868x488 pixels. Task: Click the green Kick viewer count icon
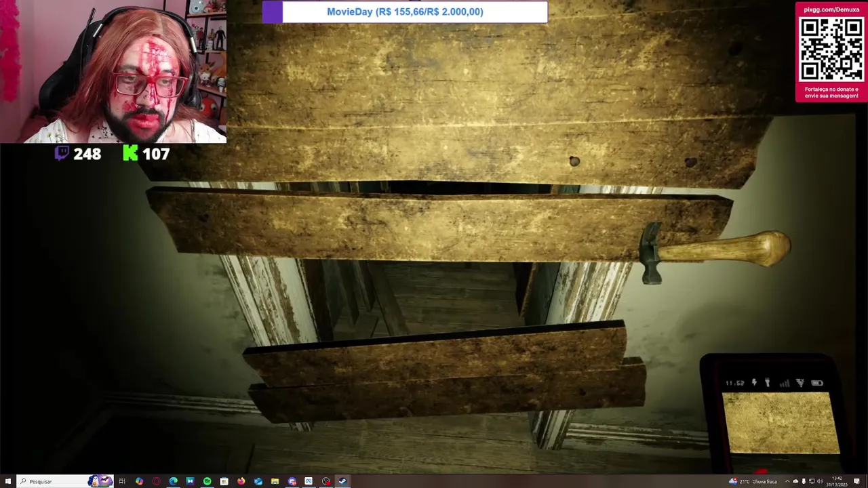pos(130,153)
